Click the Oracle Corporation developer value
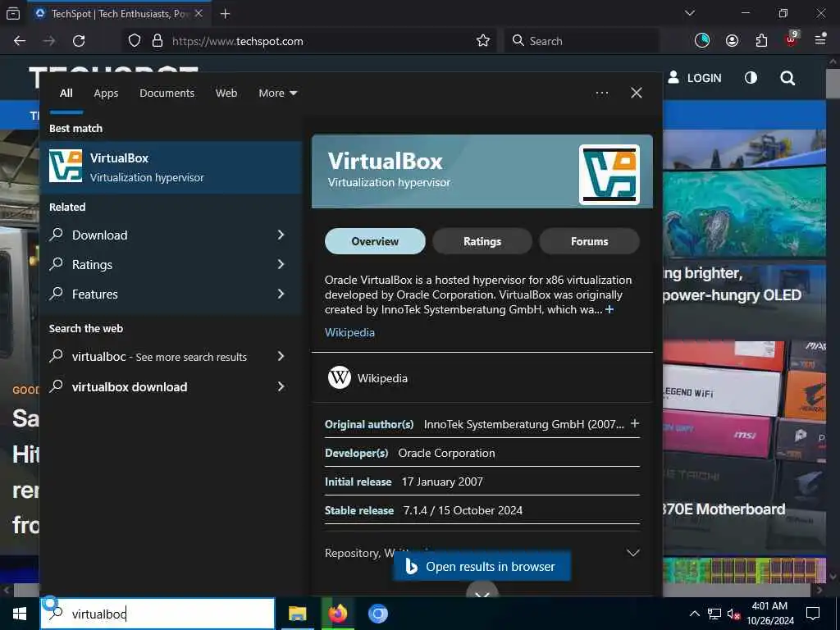This screenshot has width=840, height=630. point(446,453)
